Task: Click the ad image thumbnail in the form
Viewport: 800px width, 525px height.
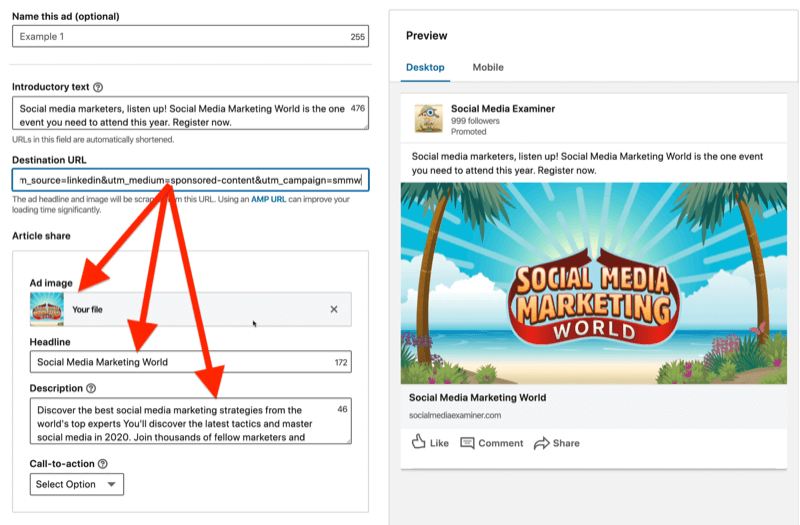Action: 47,309
